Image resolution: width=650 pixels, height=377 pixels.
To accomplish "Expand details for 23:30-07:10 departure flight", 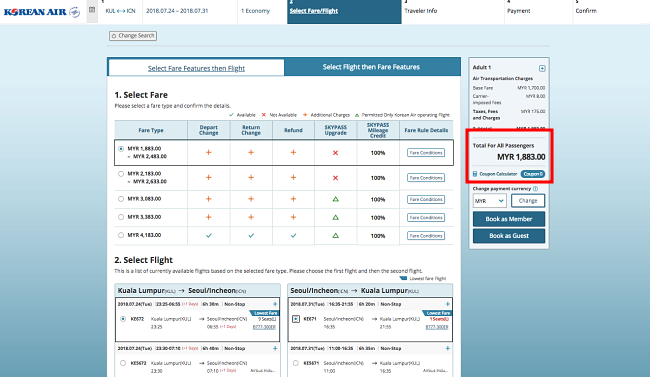I will (275, 348).
